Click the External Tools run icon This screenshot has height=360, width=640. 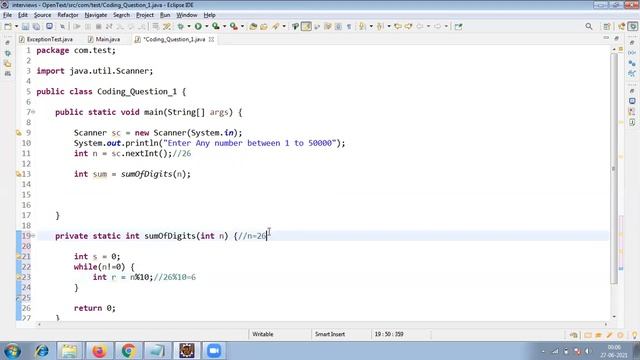pos(234,27)
